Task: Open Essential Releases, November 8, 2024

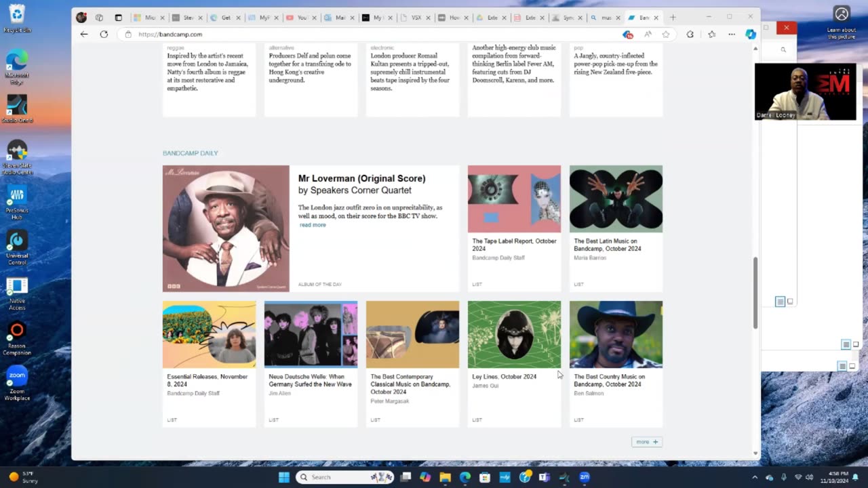Action: pyautogui.click(x=208, y=380)
